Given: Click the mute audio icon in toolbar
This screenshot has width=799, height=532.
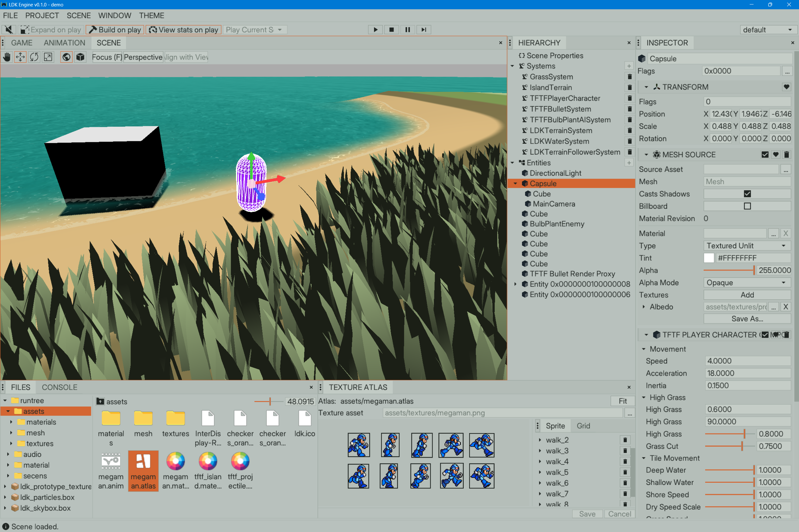Looking at the screenshot, I should click(x=9, y=29).
